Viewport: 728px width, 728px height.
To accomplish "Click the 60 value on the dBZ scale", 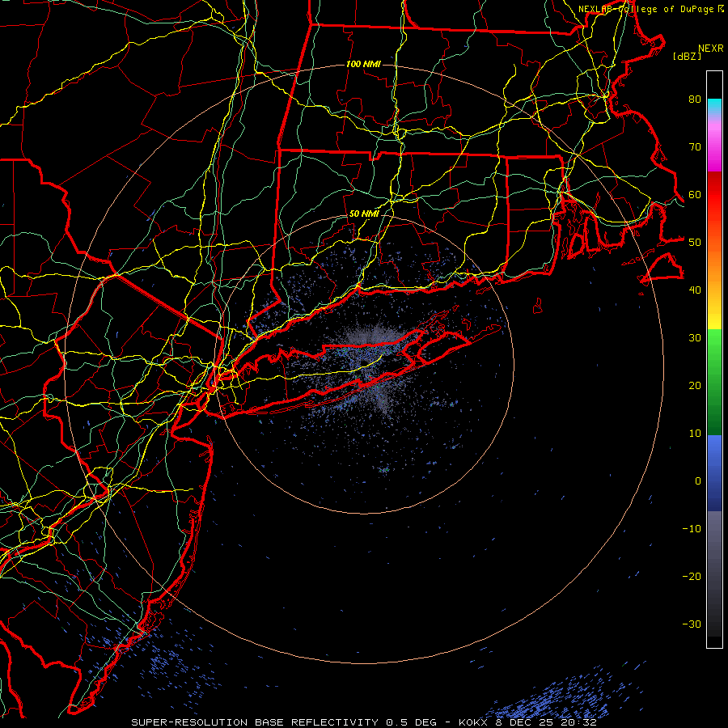I will point(695,195).
